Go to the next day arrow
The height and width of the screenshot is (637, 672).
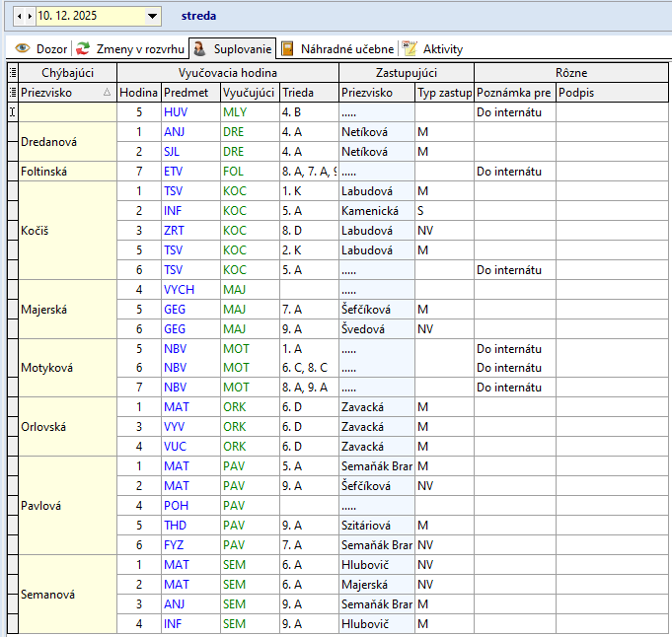pyautogui.click(x=30, y=17)
